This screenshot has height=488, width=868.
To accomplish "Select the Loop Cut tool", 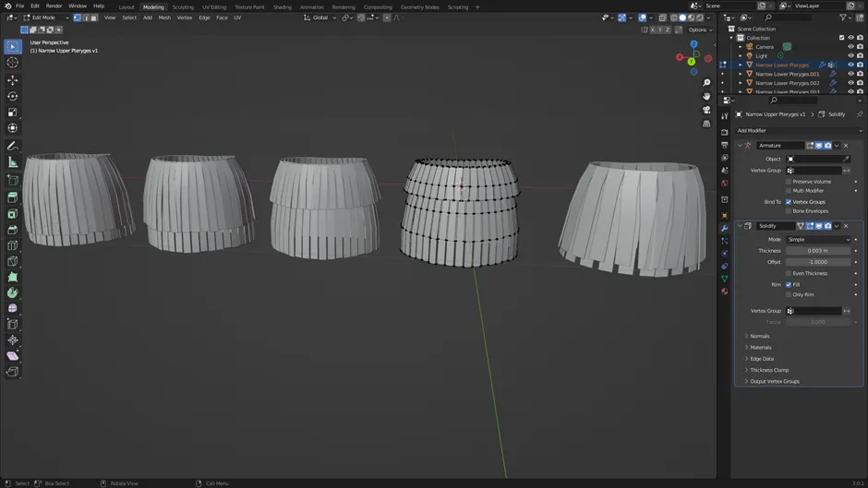I will [12, 245].
